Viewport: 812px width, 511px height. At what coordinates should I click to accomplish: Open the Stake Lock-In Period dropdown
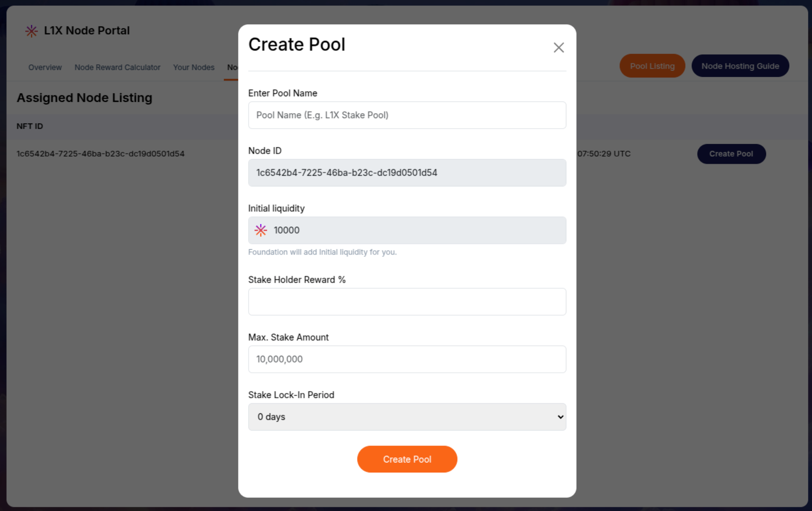click(407, 417)
